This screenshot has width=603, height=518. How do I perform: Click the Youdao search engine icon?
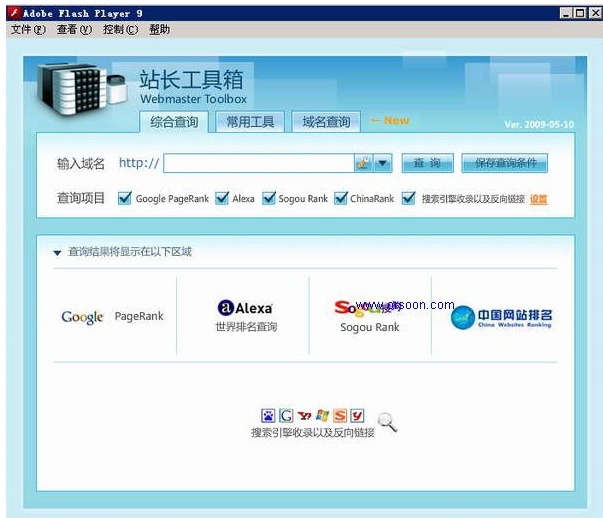coord(357,415)
